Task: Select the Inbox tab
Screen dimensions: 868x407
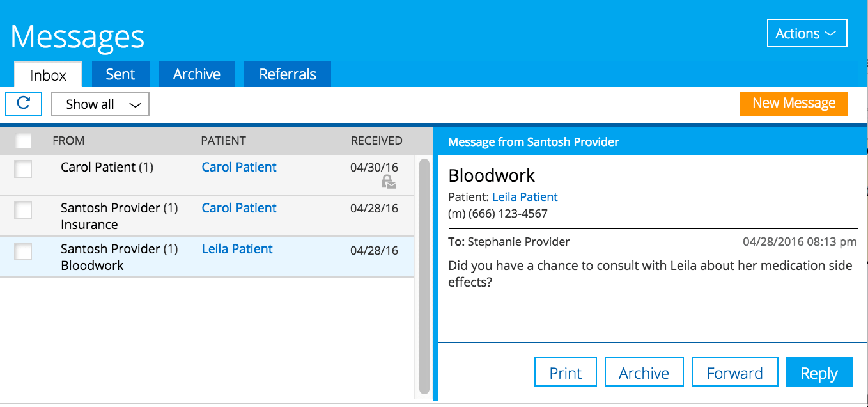Action: (x=48, y=75)
